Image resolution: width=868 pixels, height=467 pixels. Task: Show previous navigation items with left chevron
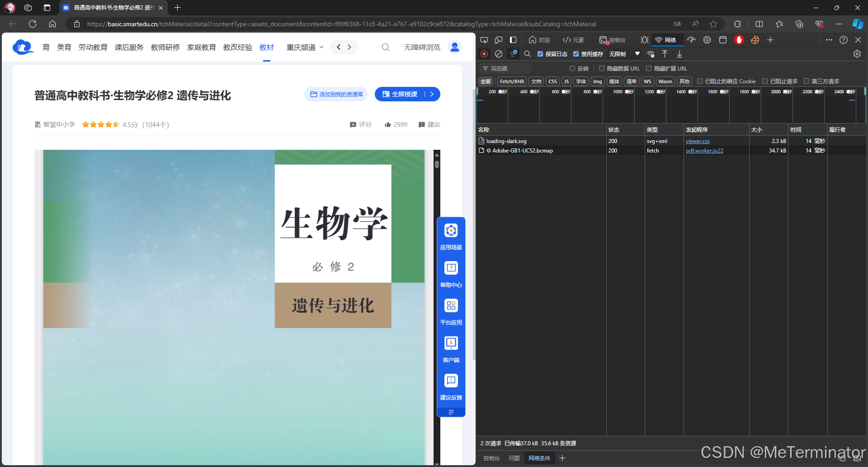click(339, 47)
